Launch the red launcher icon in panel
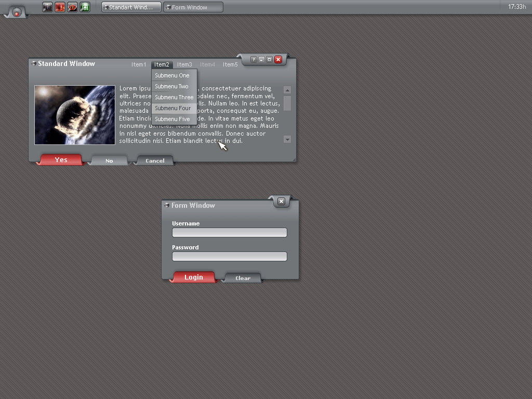The image size is (532, 399). coord(60,7)
